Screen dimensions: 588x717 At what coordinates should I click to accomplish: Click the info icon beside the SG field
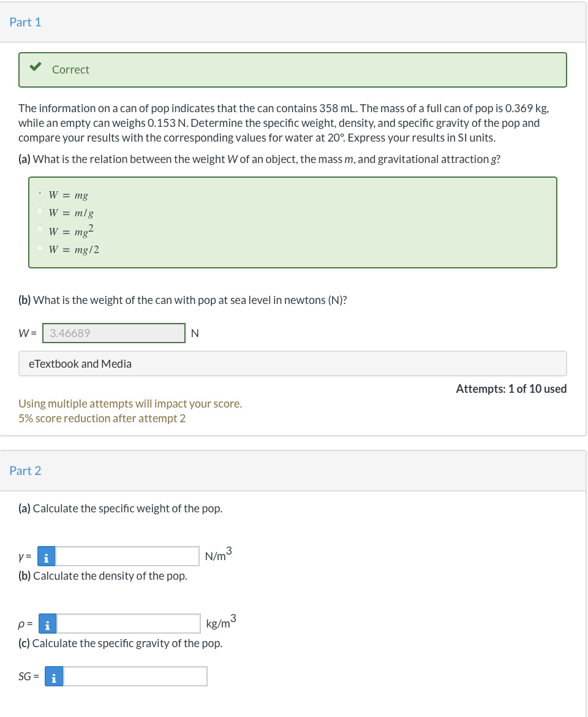coord(53,676)
